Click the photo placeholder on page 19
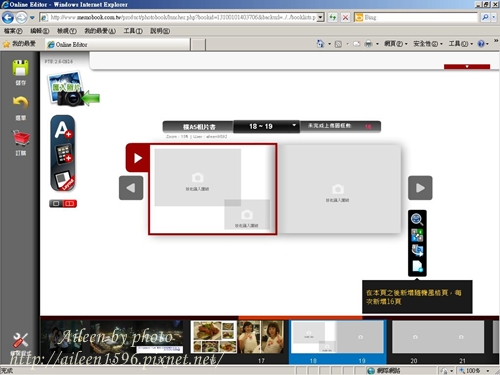 click(x=339, y=189)
